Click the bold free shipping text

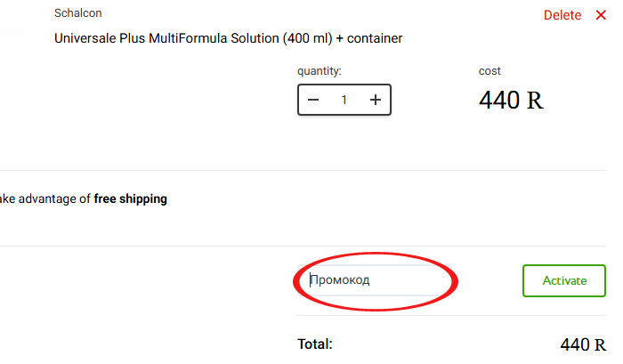coord(130,198)
